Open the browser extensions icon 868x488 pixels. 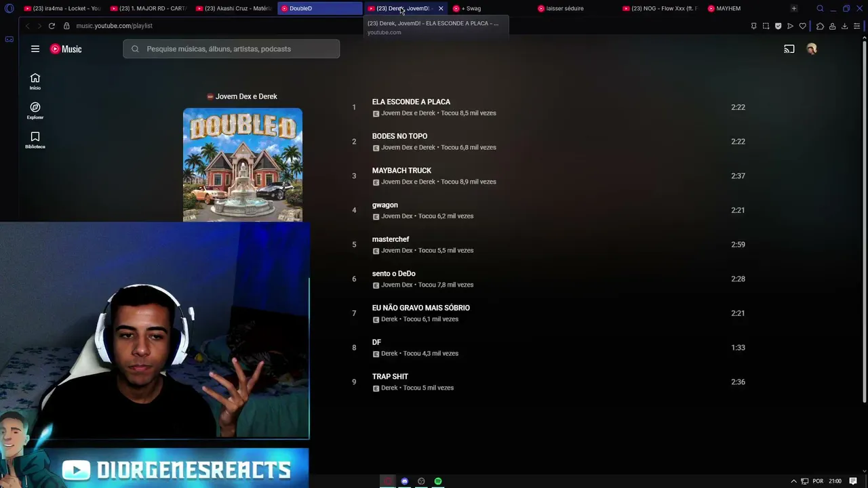click(x=820, y=26)
